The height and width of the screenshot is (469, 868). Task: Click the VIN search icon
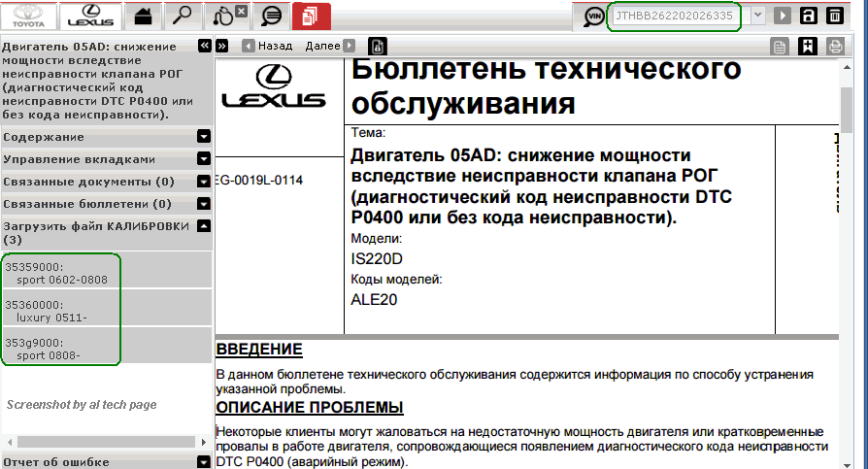594,17
